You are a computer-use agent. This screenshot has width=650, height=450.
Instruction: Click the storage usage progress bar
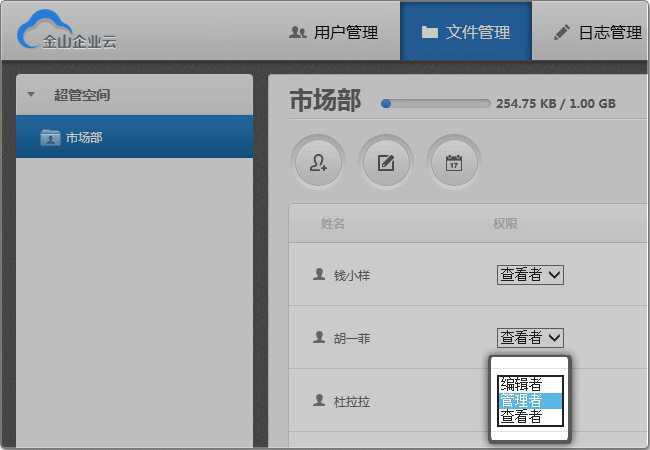tap(436, 103)
